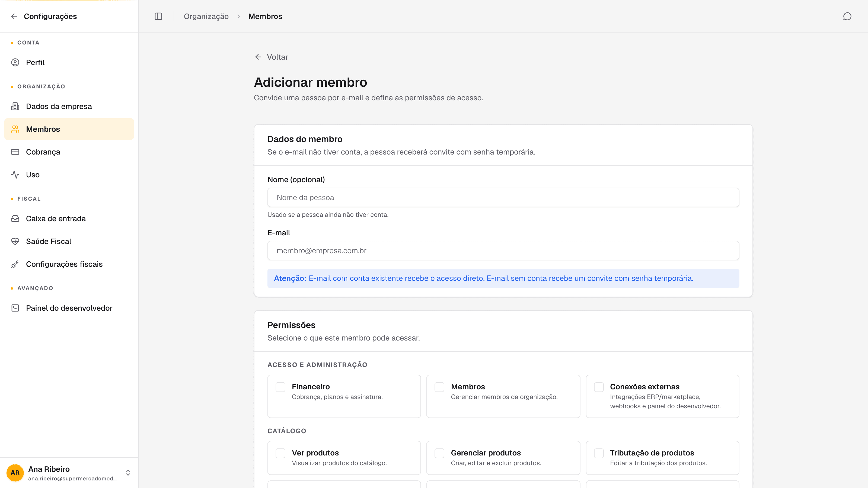Click the Atenção notice text
Viewport: 868px width, 488px height.
coord(484,278)
